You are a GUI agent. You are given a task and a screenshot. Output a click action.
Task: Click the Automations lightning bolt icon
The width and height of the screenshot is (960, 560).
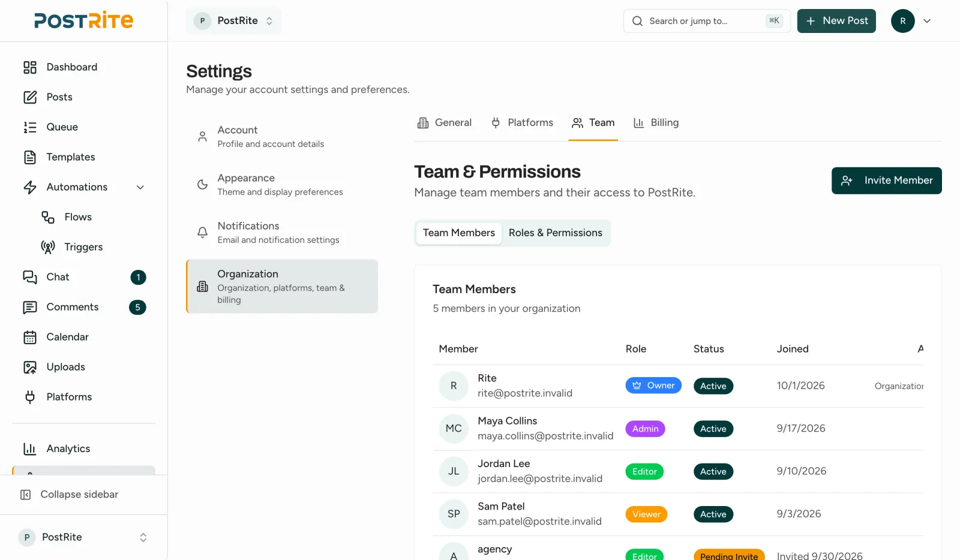point(30,187)
